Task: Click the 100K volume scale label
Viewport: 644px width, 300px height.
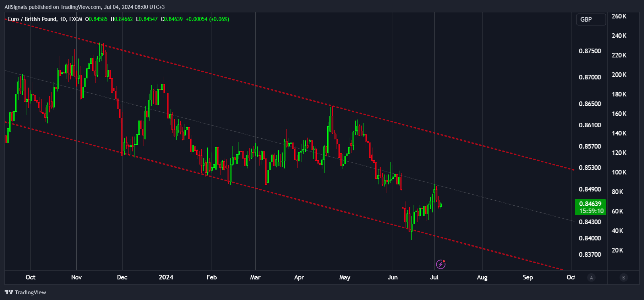Action: pyautogui.click(x=619, y=172)
